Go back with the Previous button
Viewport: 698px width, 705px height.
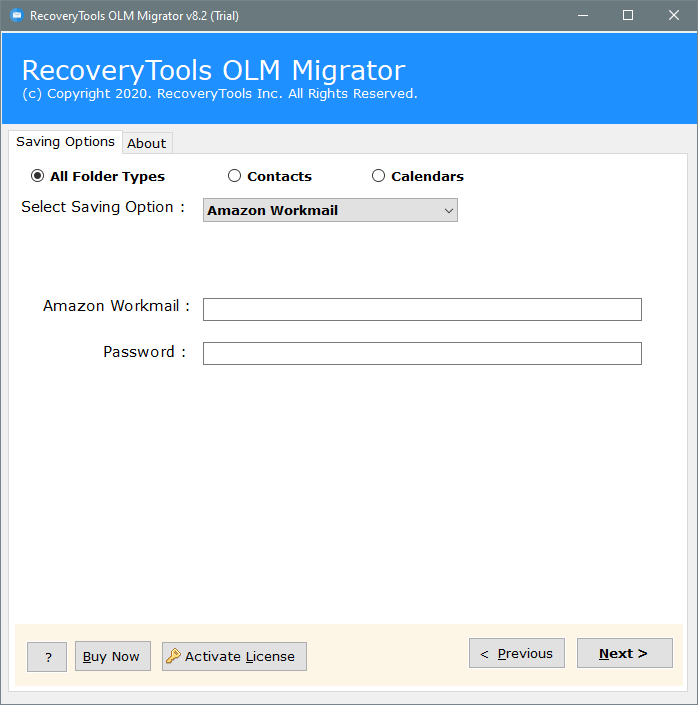click(517, 653)
